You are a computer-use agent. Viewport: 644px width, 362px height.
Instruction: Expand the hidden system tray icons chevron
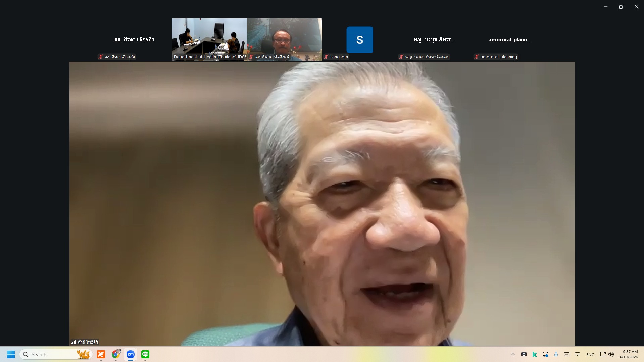[513, 354]
